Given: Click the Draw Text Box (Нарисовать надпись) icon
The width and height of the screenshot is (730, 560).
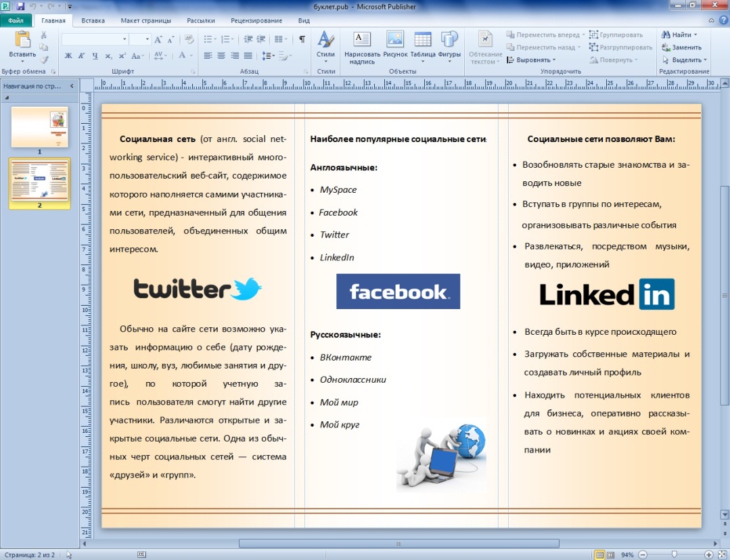Looking at the screenshot, I should point(362,41).
